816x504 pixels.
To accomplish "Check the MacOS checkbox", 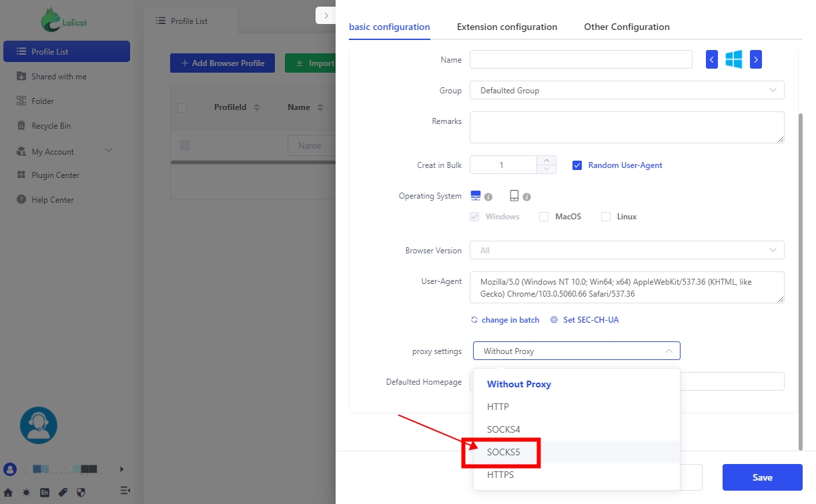I will coord(544,217).
